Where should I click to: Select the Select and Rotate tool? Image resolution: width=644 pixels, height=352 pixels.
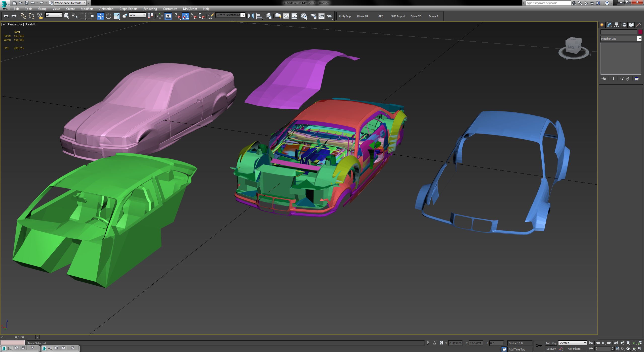pos(108,16)
